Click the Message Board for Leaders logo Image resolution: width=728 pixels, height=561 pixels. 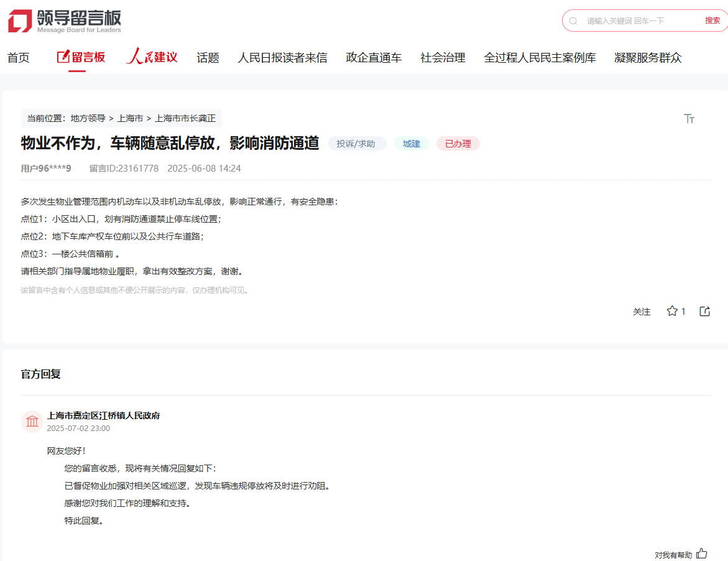pos(65,21)
